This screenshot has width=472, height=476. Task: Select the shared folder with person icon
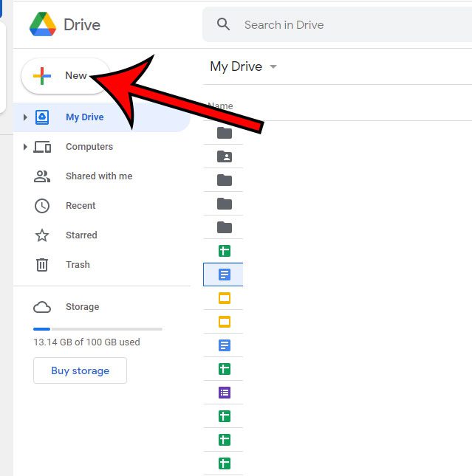coord(225,156)
